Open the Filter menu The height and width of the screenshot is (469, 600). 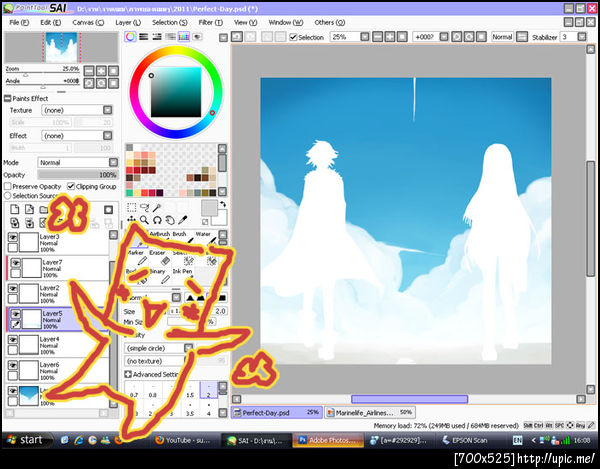coord(210,23)
